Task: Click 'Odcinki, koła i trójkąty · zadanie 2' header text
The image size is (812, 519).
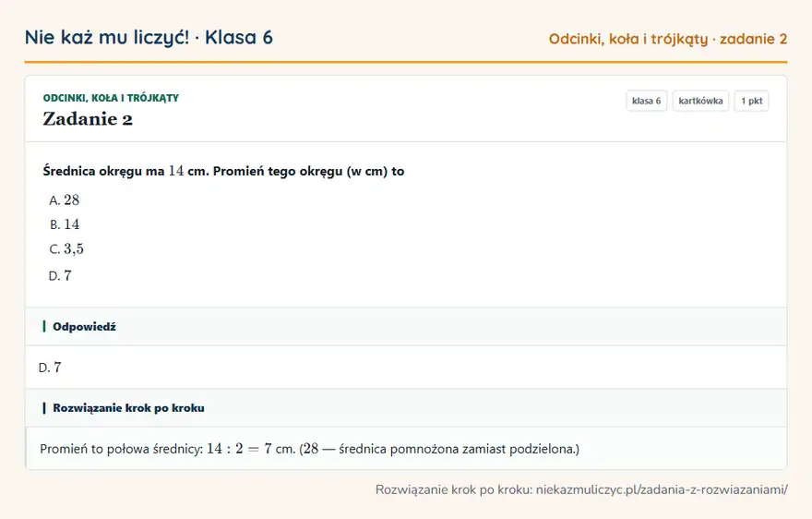Action: coord(667,39)
